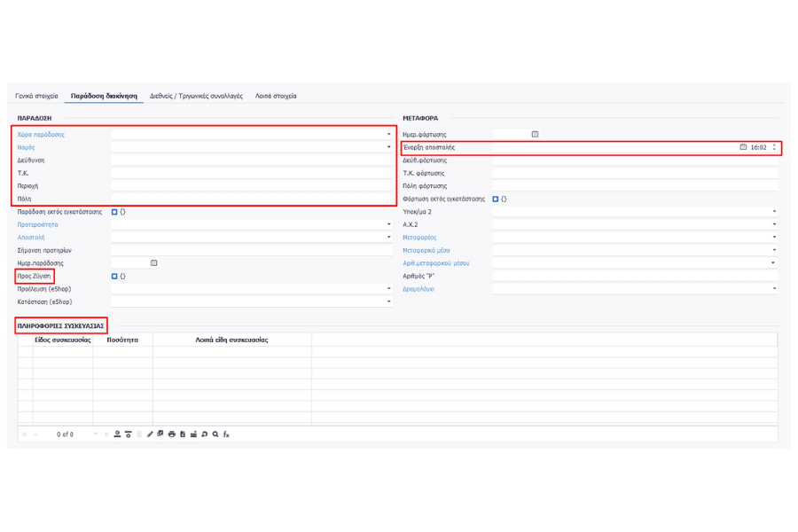The width and height of the screenshot is (798, 532).
Task: Switch to Γενικά στοιχεία tab
Action: [36, 96]
